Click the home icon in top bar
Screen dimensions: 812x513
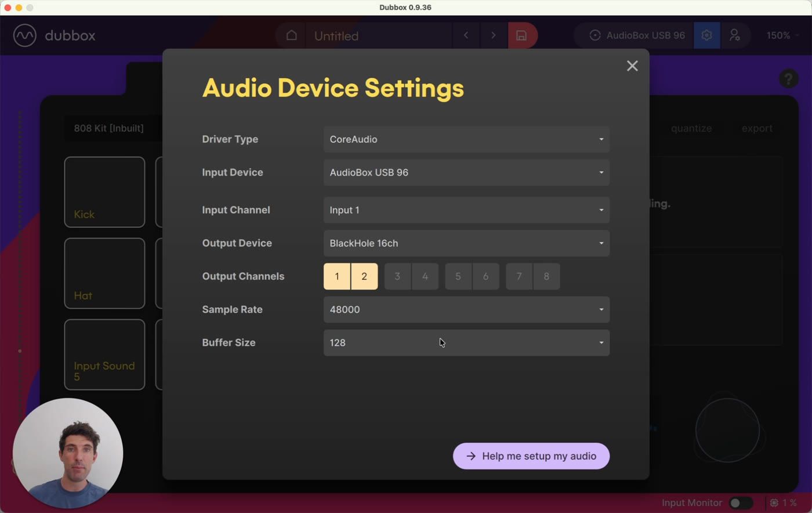(x=291, y=35)
